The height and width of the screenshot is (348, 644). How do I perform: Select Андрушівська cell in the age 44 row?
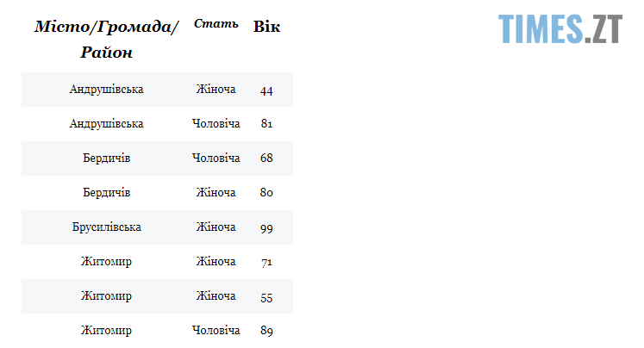pos(107,90)
